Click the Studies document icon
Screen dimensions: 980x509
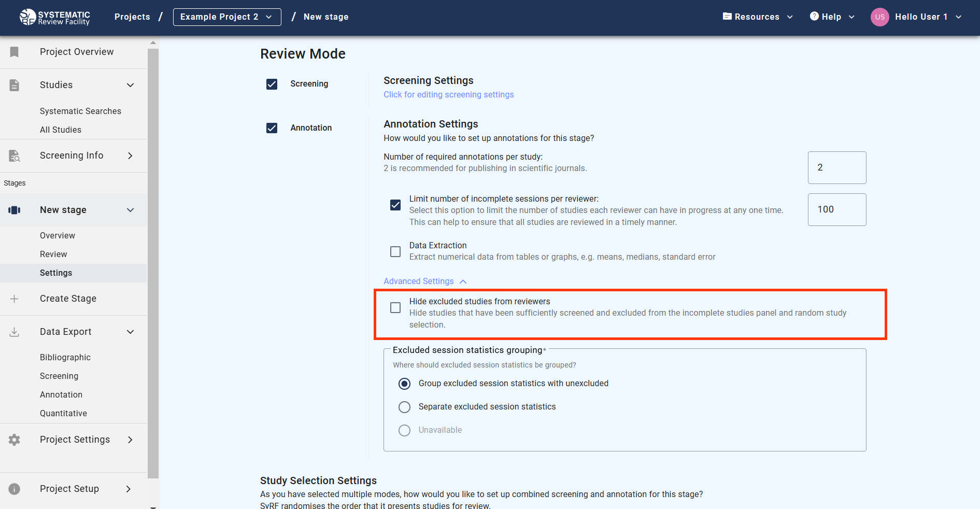coord(15,85)
